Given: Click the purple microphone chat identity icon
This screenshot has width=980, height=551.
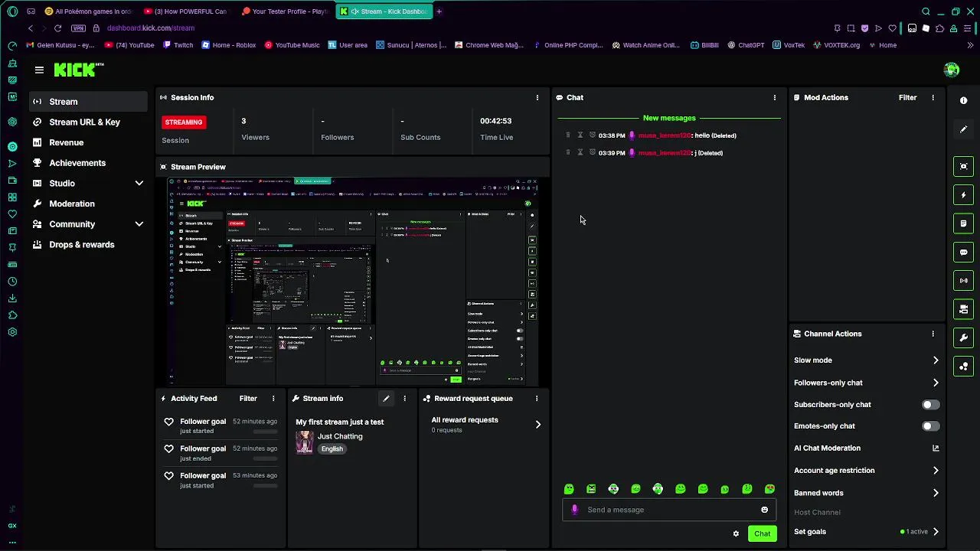Looking at the screenshot, I should coord(575,510).
